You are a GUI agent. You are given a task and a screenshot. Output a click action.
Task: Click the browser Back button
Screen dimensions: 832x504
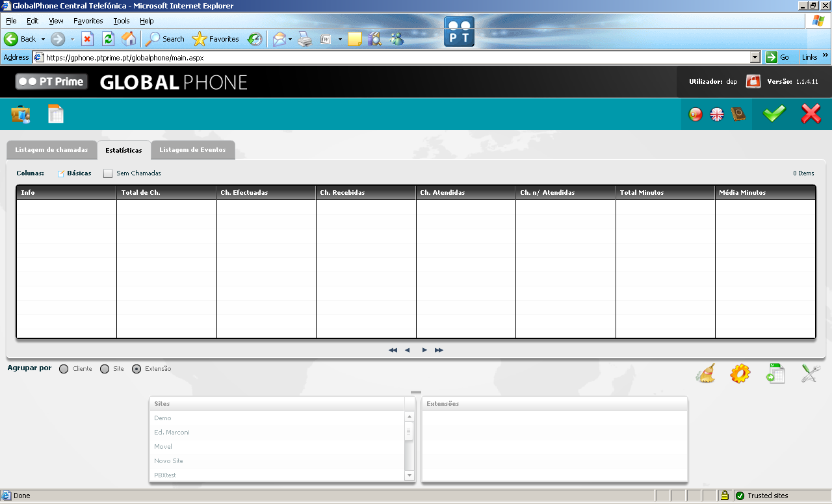point(20,39)
